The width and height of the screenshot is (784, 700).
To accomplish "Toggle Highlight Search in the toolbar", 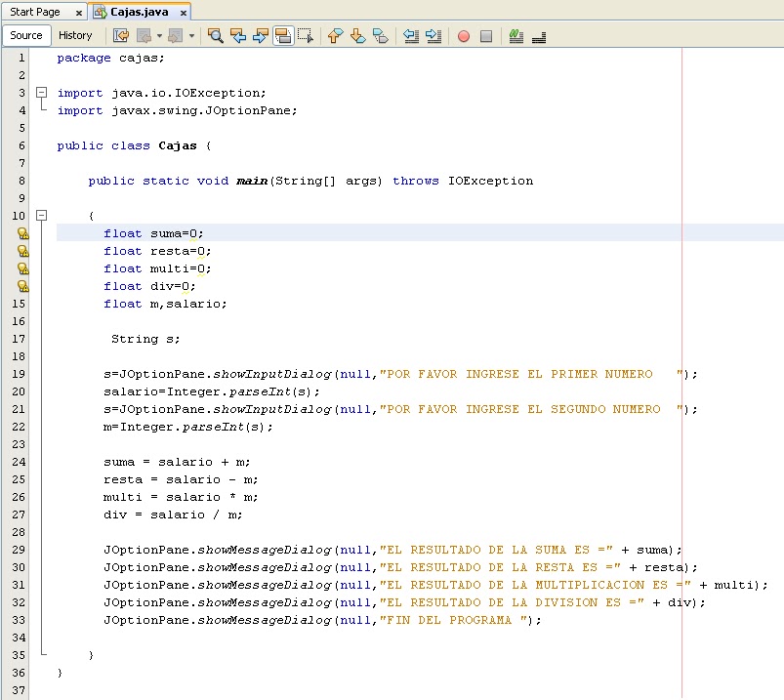I will 281,35.
